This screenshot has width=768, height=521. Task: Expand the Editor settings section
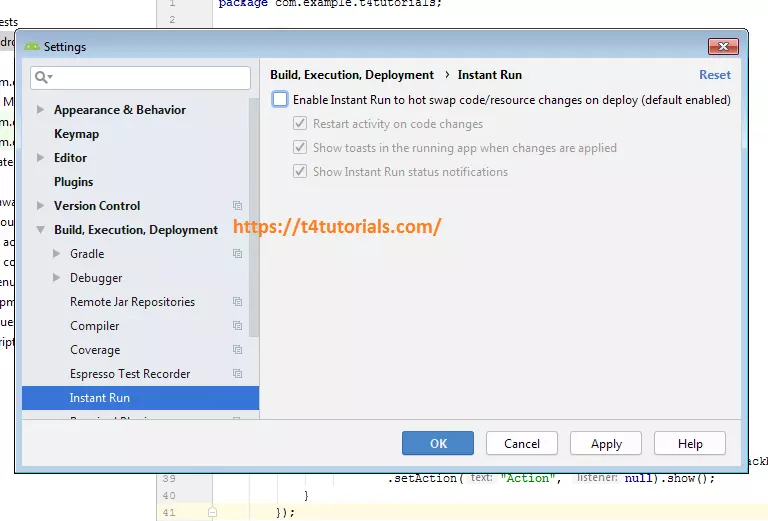tap(40, 158)
